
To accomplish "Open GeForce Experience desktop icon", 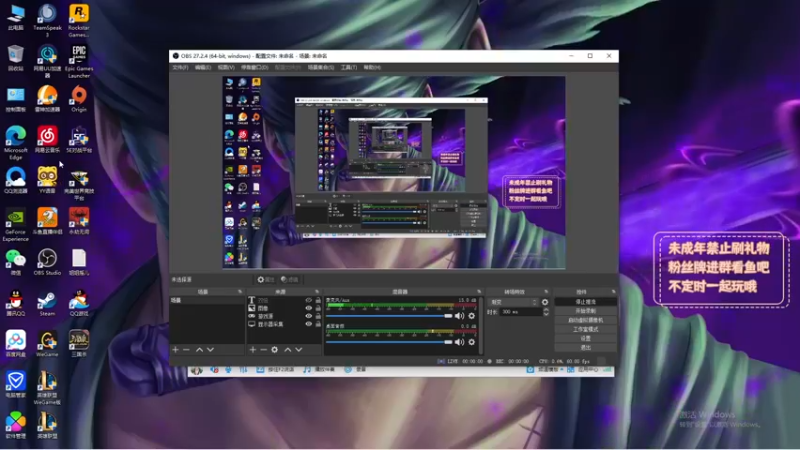I will point(16,224).
